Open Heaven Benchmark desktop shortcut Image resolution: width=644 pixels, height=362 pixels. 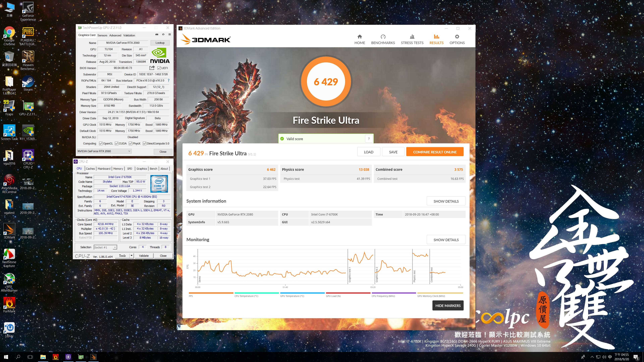coord(28,61)
